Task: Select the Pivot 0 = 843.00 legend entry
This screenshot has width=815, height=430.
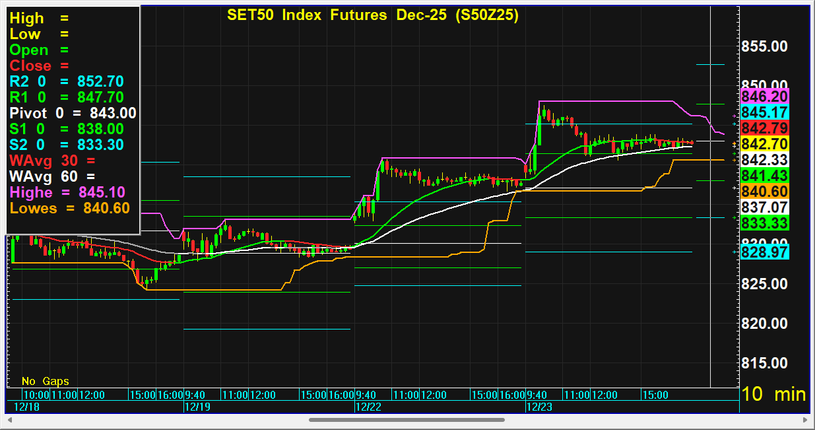Action: click(72, 113)
